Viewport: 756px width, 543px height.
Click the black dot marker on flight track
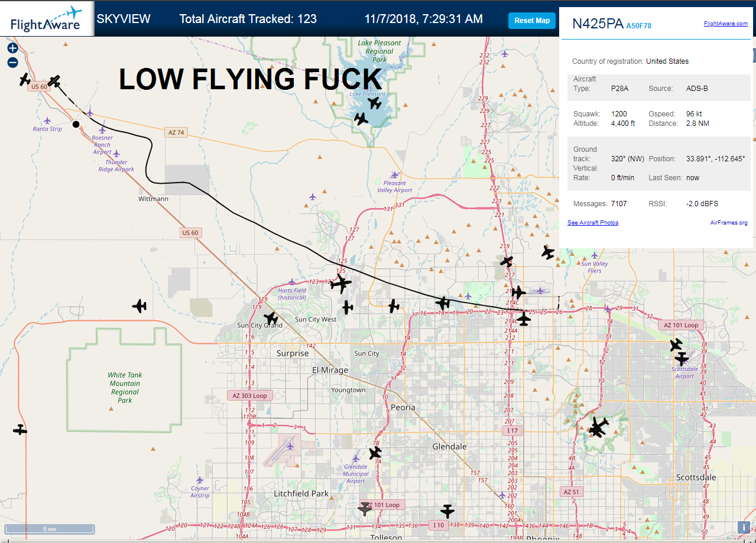click(76, 124)
